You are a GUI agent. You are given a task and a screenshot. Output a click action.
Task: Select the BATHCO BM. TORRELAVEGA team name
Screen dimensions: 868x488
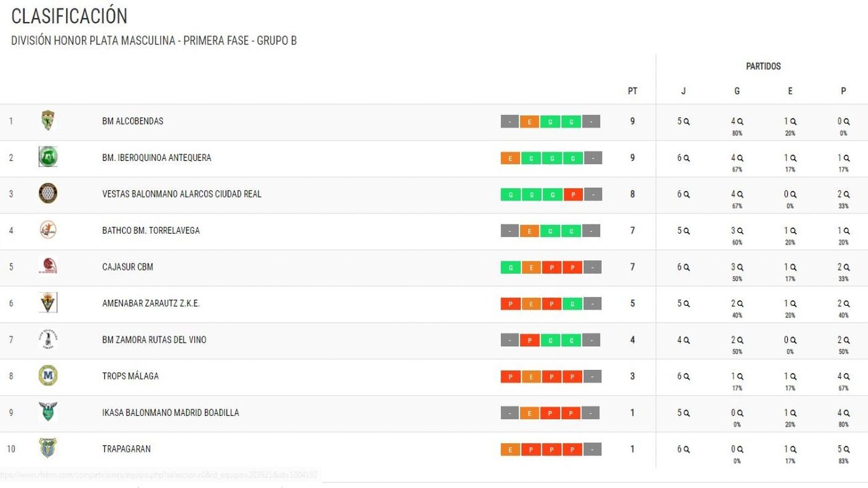[151, 230]
